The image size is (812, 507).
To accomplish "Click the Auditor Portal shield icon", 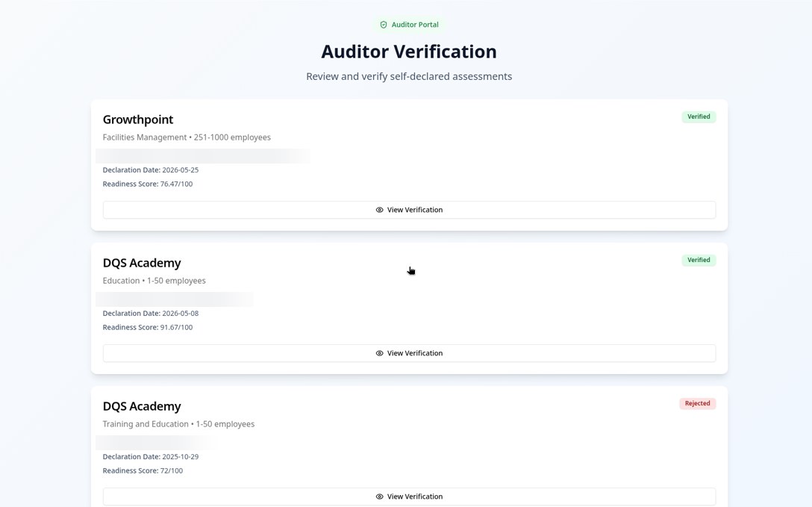I will click(383, 25).
